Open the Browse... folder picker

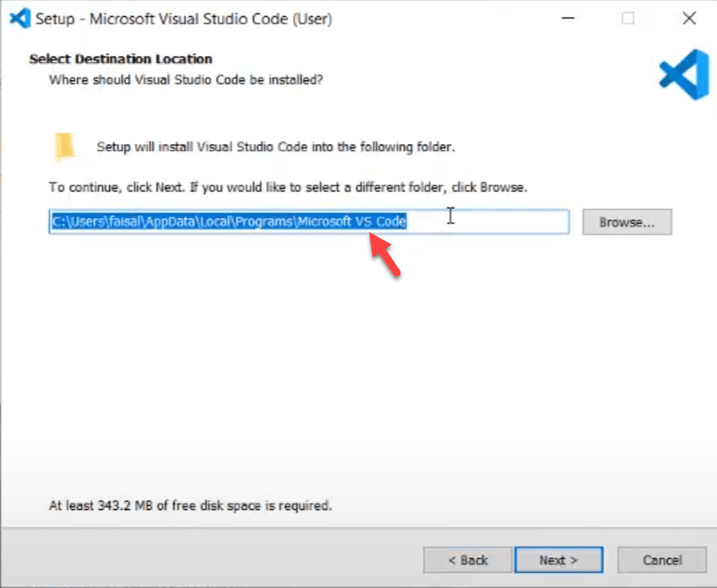click(627, 223)
